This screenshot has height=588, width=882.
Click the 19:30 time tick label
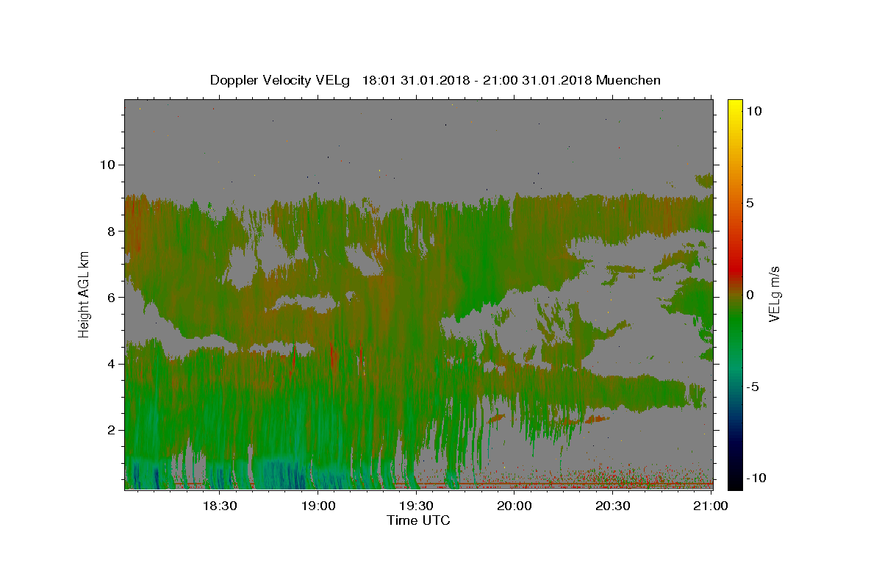(x=416, y=506)
